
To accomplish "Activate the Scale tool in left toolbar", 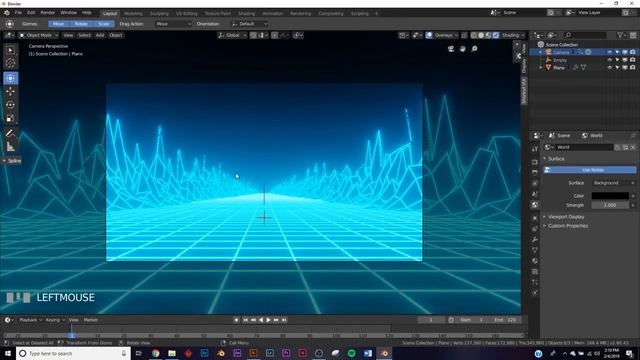I will click(x=10, y=118).
